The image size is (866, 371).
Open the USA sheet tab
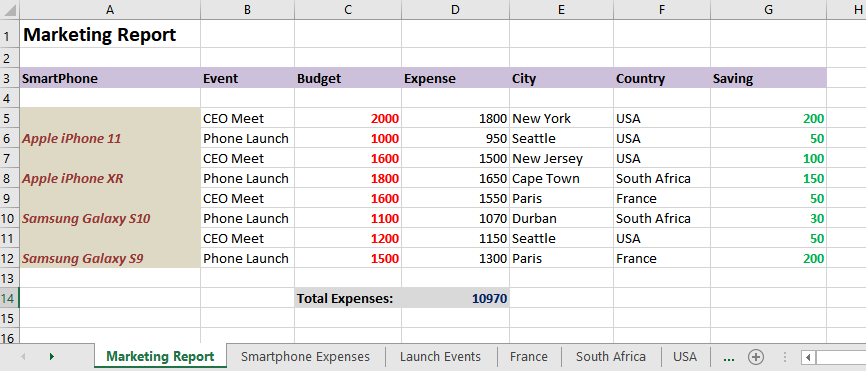pos(685,357)
